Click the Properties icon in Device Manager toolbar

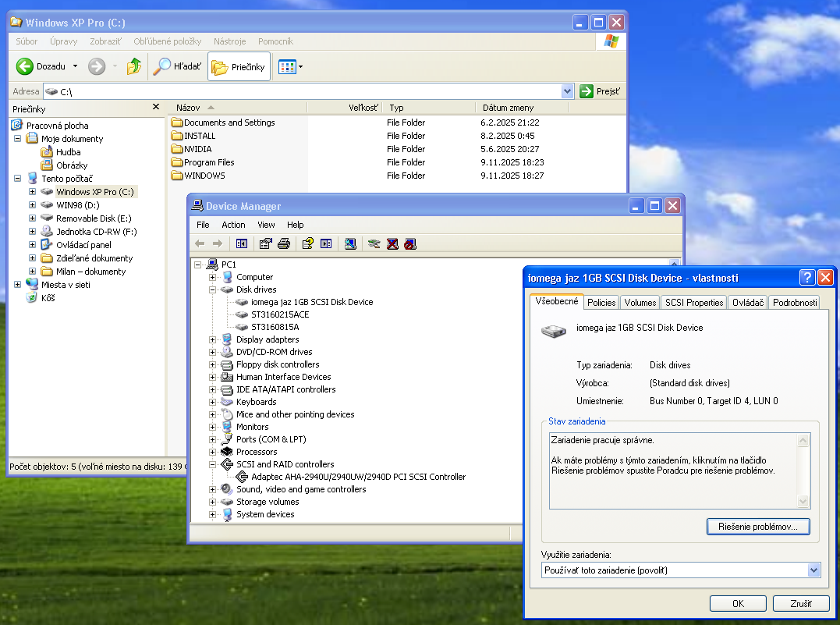point(265,244)
